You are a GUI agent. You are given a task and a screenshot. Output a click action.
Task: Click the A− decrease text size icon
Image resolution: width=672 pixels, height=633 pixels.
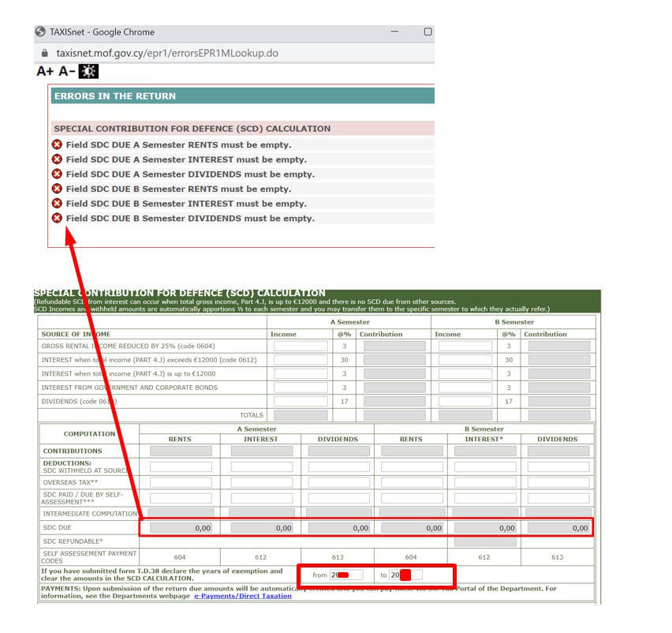(67, 72)
